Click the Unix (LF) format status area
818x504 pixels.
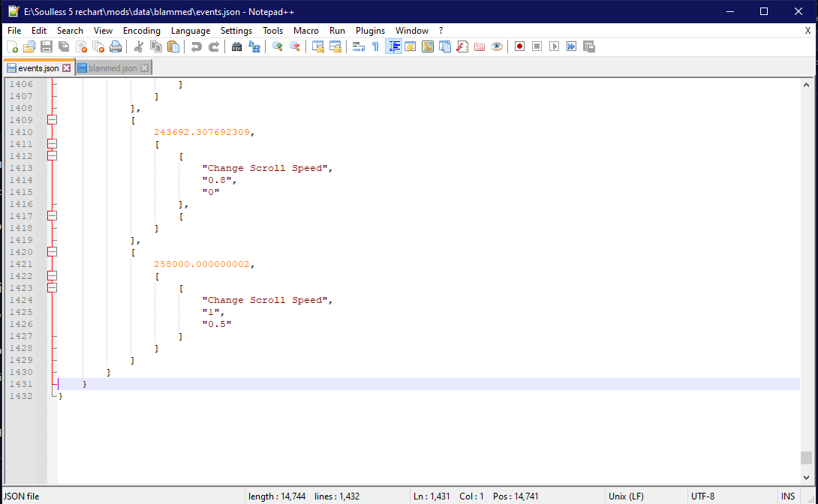(x=624, y=496)
